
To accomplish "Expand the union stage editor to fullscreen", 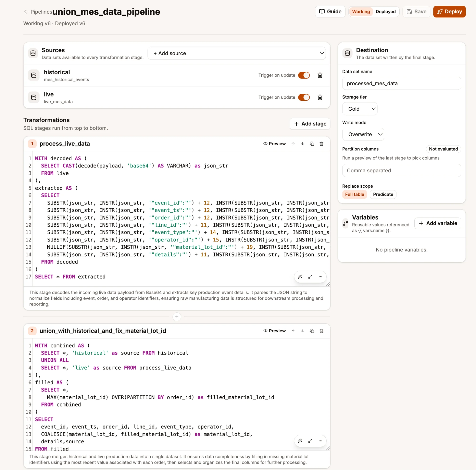I will click(x=310, y=441).
